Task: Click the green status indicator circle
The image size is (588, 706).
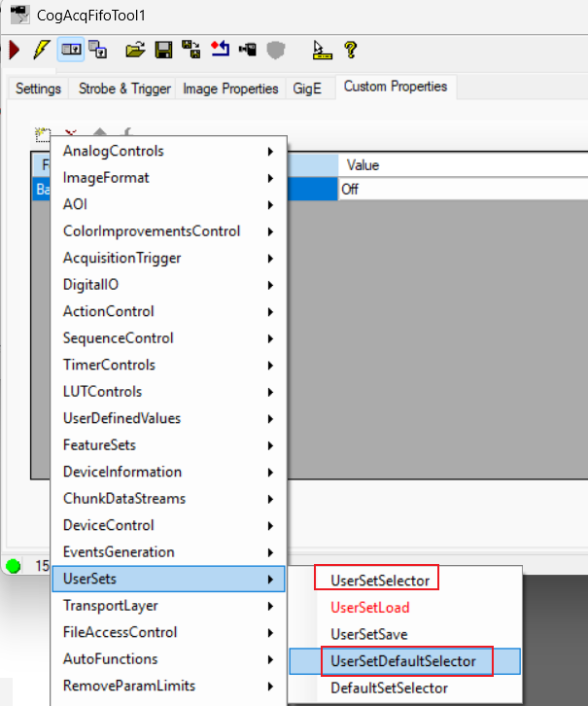Action: pos(14,566)
